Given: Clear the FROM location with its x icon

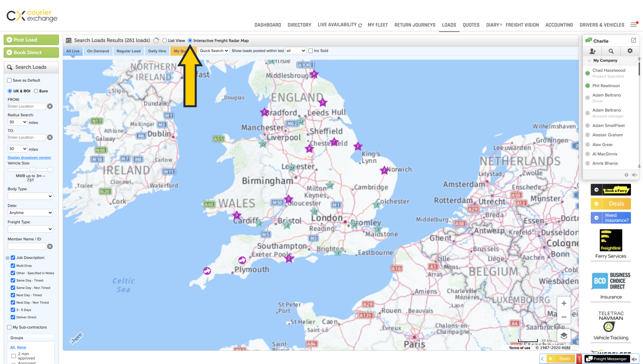Looking at the screenshot, I should 50,106.
